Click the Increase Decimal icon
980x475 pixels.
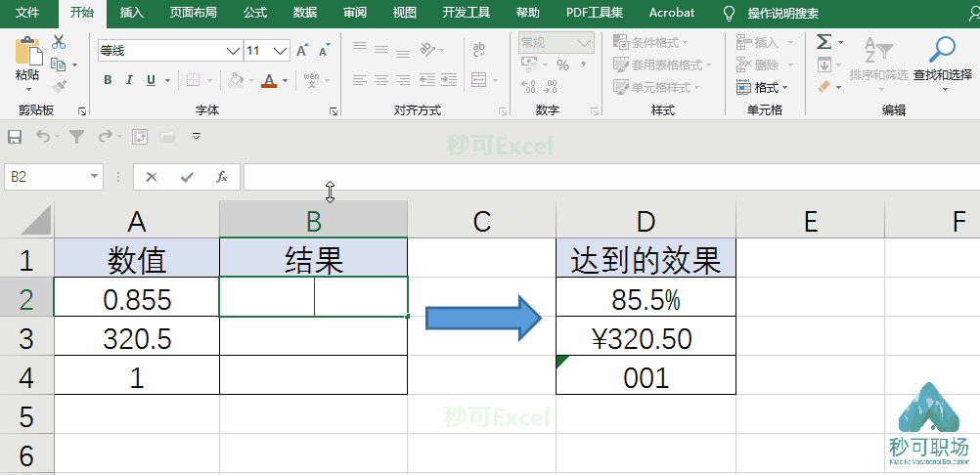pos(529,86)
